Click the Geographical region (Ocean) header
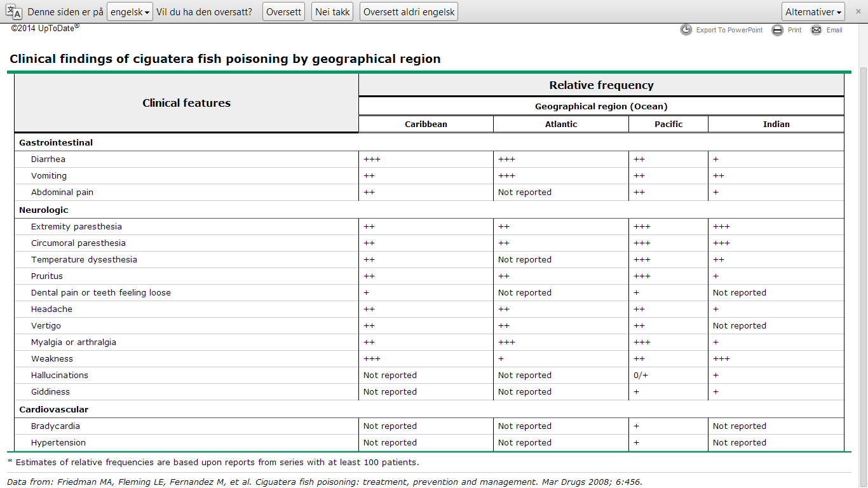 601,106
